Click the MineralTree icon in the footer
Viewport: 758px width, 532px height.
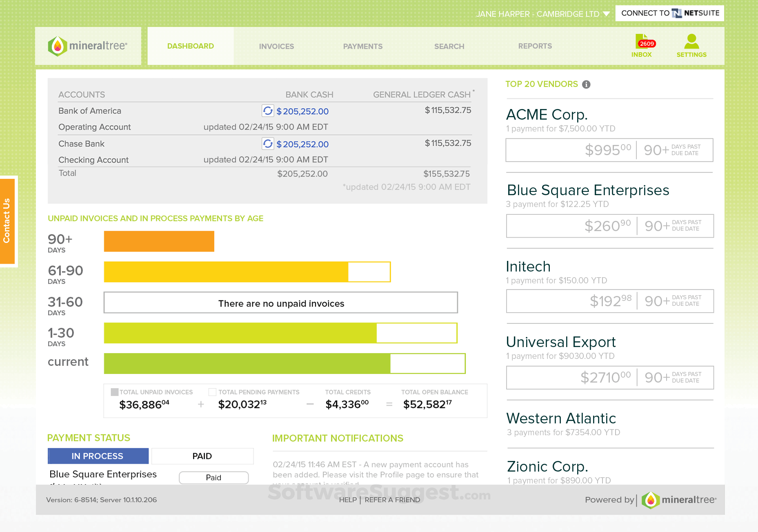pyautogui.click(x=651, y=500)
